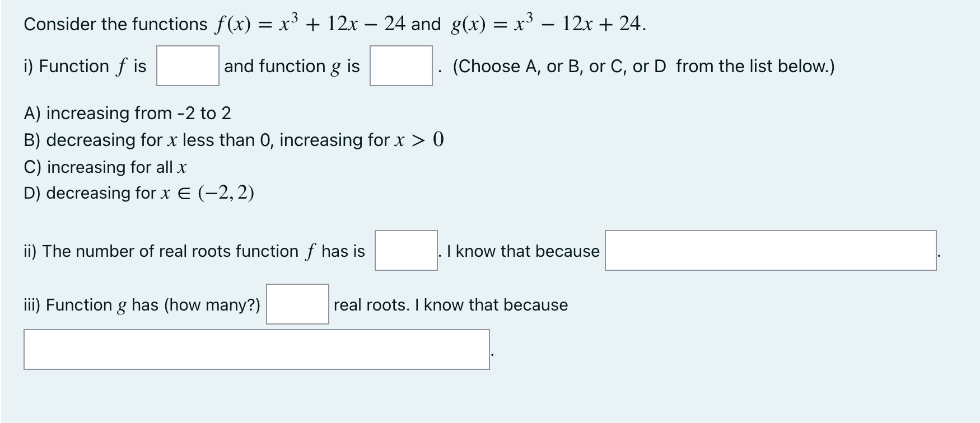Click the answer box after 'function g is'
The height and width of the screenshot is (423, 980).
tap(400, 67)
